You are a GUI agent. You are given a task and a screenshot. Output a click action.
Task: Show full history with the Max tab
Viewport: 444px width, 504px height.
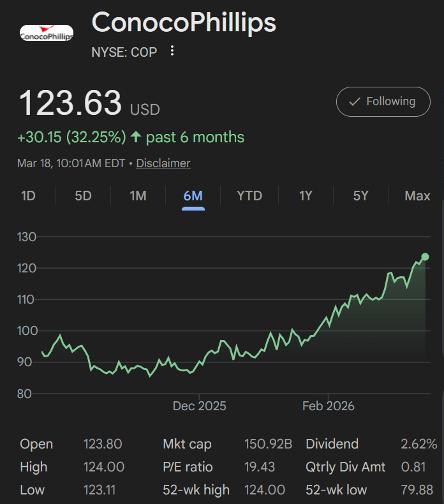click(417, 196)
